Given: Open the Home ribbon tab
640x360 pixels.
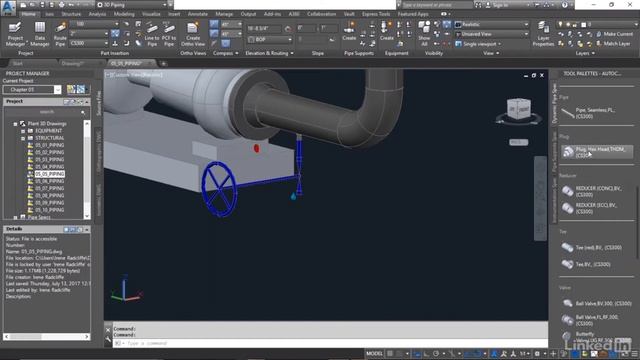Looking at the screenshot, I should click(29, 14).
